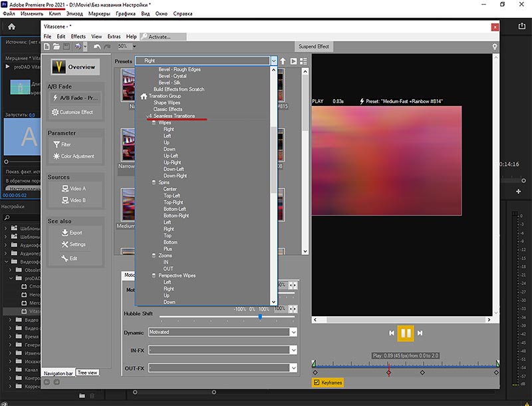Toggle the Keyframes checkbox
Image resolution: width=532 pixels, height=406 pixels.
click(317, 383)
